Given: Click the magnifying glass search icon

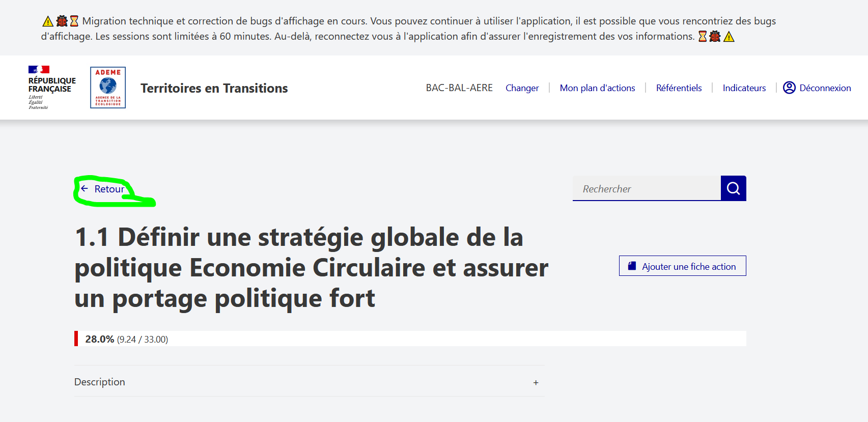Looking at the screenshot, I should pyautogui.click(x=733, y=188).
